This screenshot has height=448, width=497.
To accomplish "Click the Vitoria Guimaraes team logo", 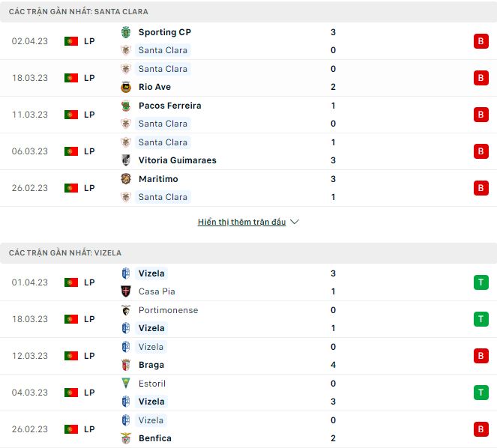I will click(125, 160).
